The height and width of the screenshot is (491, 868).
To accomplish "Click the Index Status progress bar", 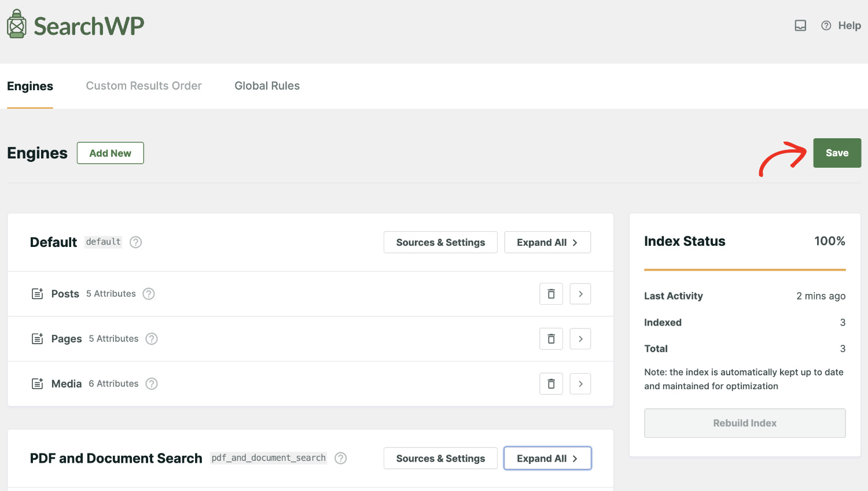I will pyautogui.click(x=745, y=269).
